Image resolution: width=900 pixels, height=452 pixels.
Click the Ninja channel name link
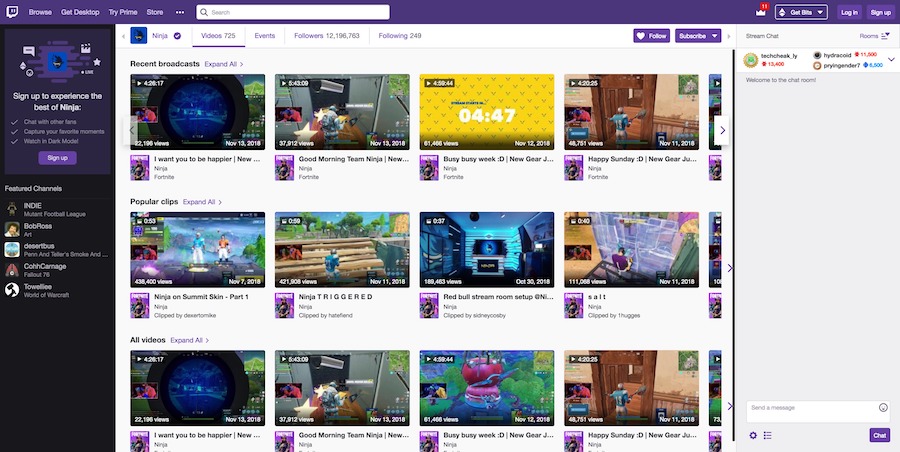click(160, 36)
